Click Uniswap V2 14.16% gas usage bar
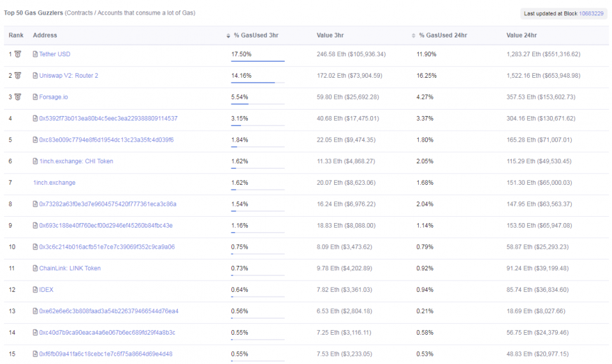Image resolution: width=612 pixels, height=364 pixels. pos(258,82)
